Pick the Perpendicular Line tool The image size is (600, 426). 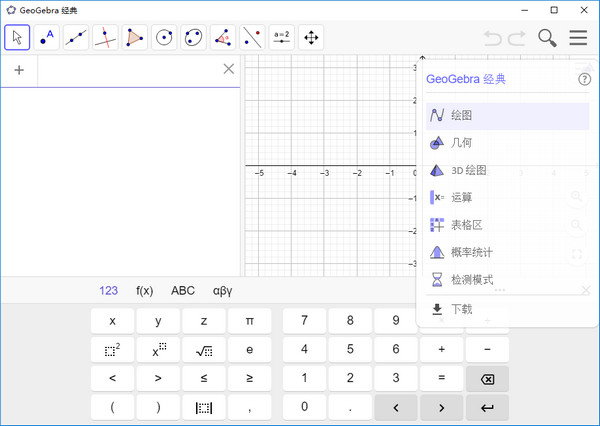[x=105, y=38]
